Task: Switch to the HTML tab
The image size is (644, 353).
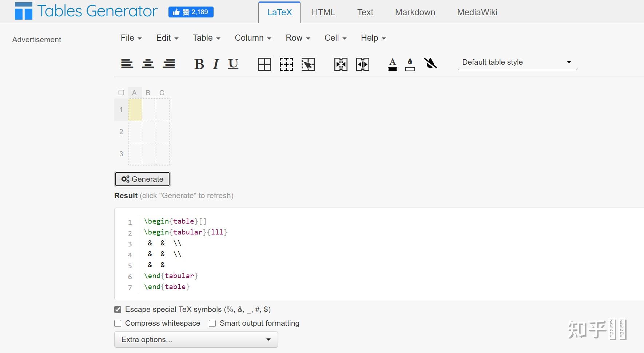Action: 323,12
